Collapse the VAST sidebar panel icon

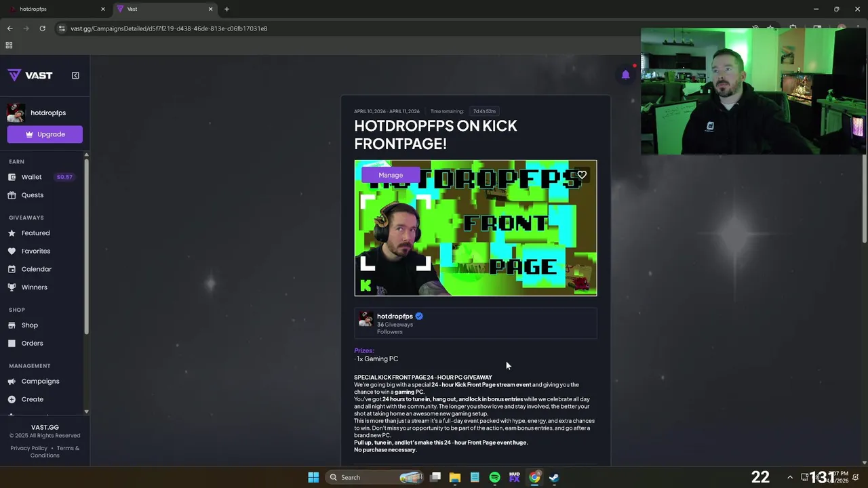(x=75, y=75)
